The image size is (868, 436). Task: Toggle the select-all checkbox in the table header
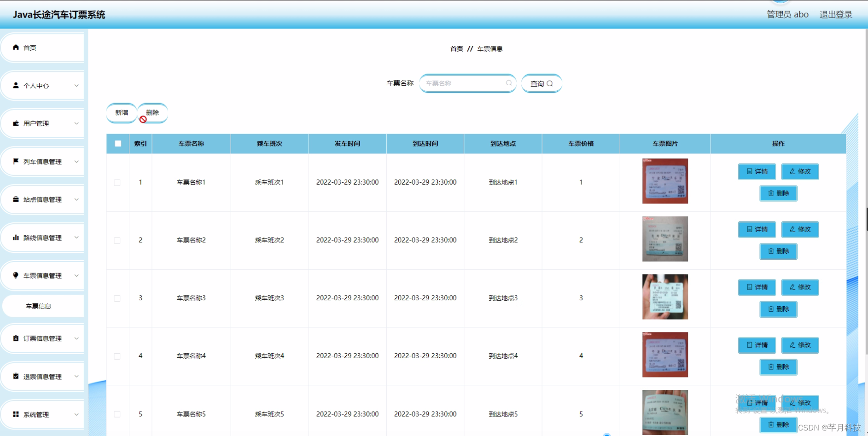point(117,143)
